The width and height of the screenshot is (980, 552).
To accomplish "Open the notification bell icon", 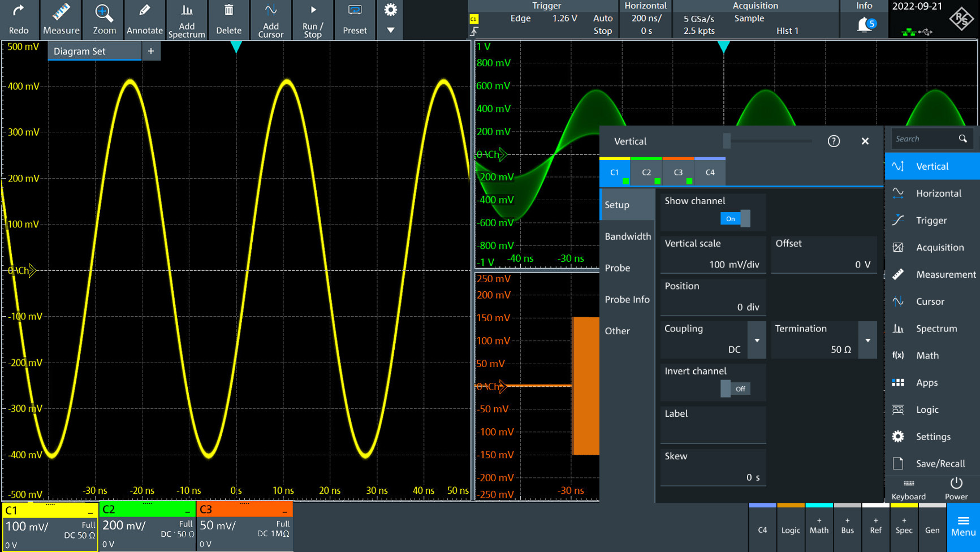I will pyautogui.click(x=865, y=25).
